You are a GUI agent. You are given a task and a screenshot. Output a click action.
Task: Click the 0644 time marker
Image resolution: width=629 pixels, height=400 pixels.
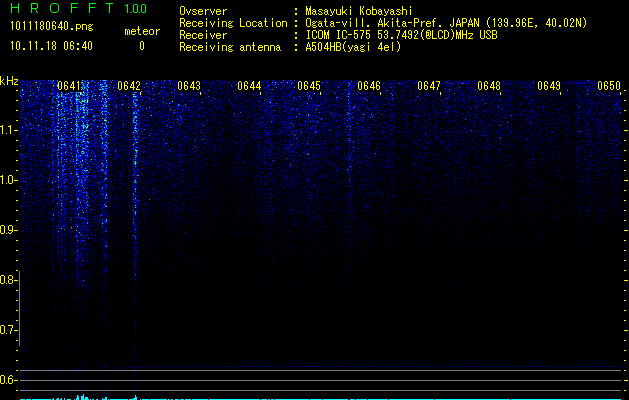coord(249,86)
